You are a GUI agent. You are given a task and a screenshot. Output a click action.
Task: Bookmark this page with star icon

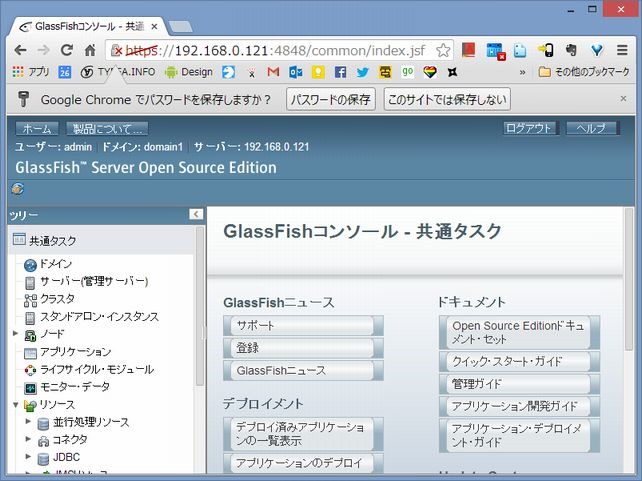(x=443, y=50)
